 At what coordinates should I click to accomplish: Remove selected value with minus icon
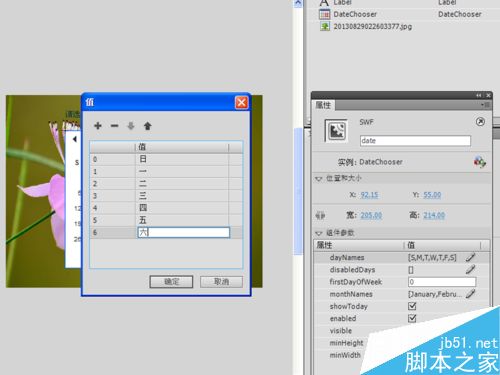(x=114, y=126)
